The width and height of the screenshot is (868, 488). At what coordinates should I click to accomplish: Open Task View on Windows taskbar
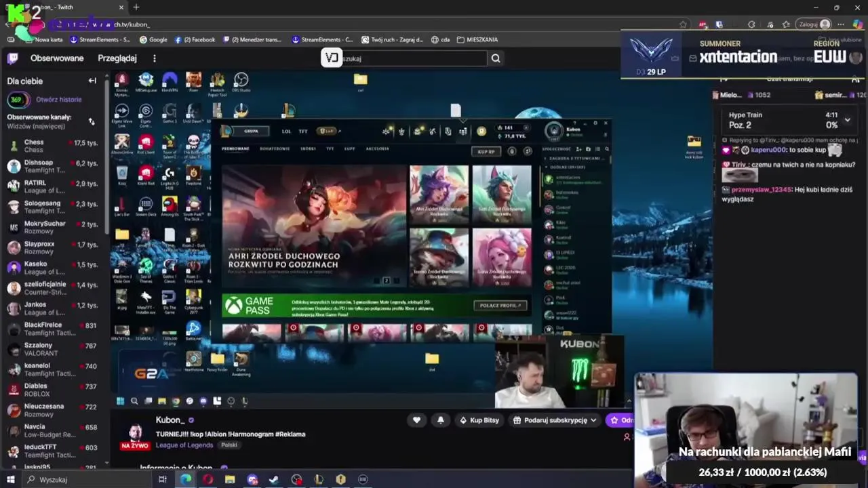[x=162, y=480]
